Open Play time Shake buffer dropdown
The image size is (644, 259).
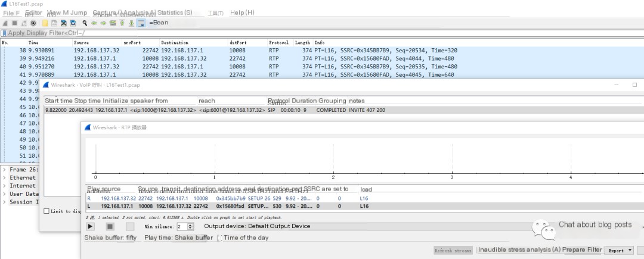193,238
